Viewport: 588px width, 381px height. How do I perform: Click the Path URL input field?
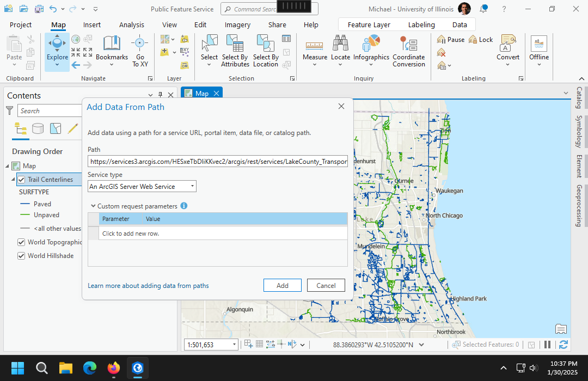[x=217, y=162]
